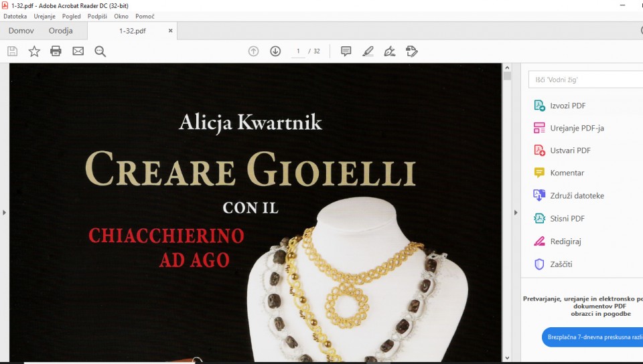Screen dimensions: 643x364
Task: Open the Urejanje menu
Action: (44, 16)
